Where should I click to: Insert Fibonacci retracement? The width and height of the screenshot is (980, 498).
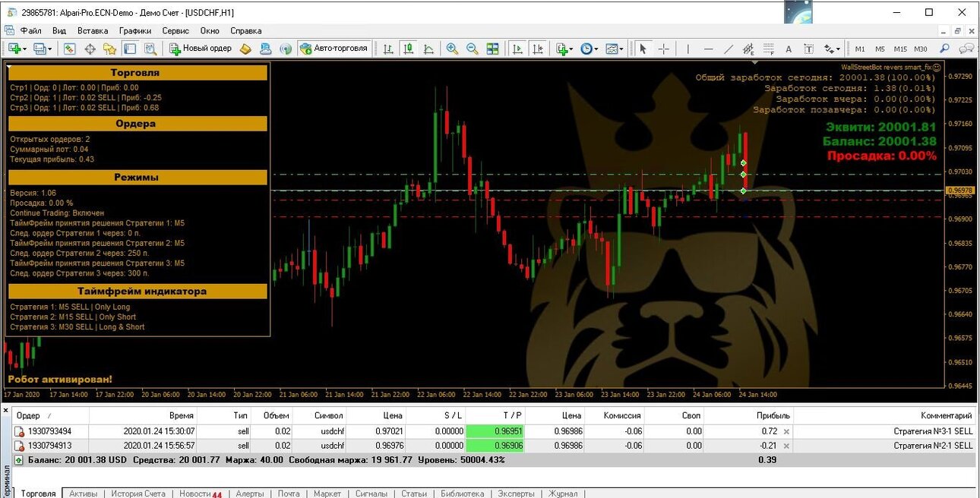768,49
